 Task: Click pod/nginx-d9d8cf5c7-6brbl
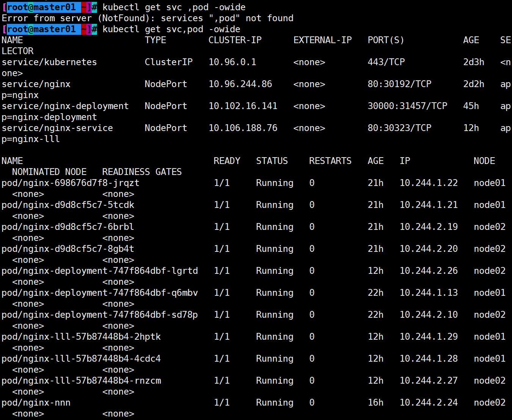click(x=68, y=227)
